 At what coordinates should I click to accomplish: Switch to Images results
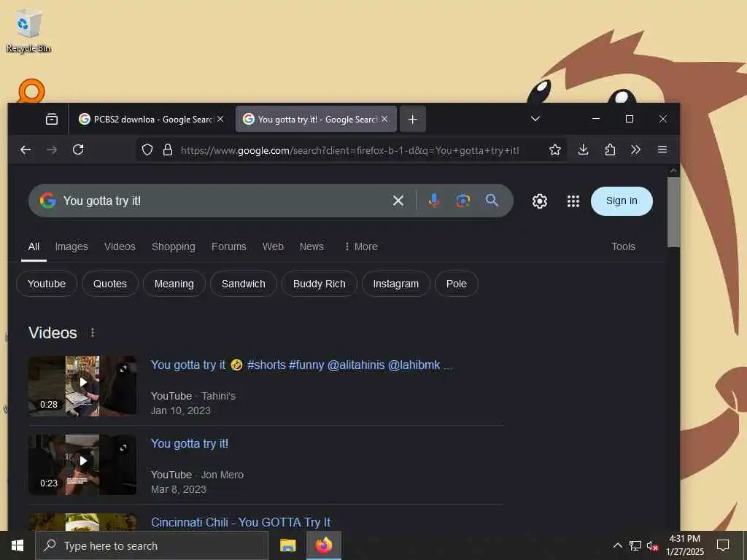pyautogui.click(x=71, y=246)
